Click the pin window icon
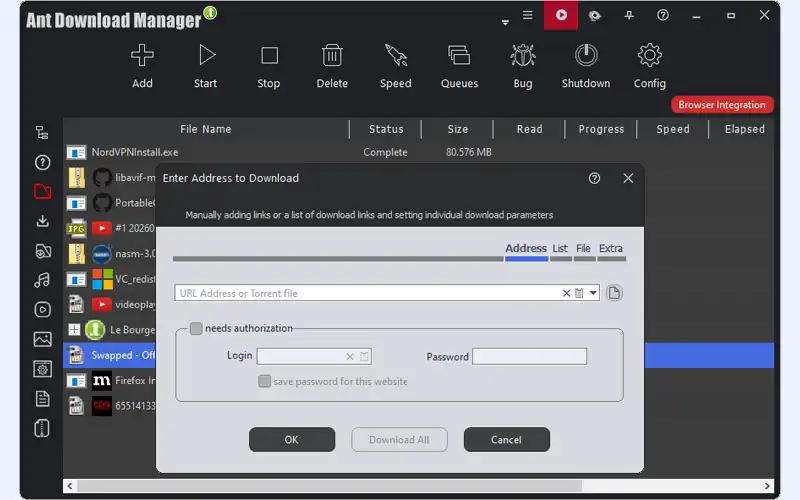Image resolution: width=800 pixels, height=500 pixels. tap(629, 15)
